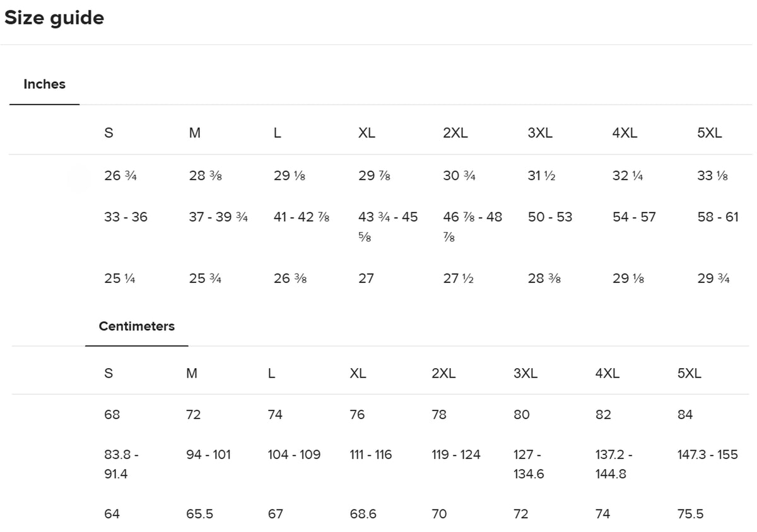Click the Size guide heading
The width and height of the screenshot is (757, 532).
click(x=54, y=18)
